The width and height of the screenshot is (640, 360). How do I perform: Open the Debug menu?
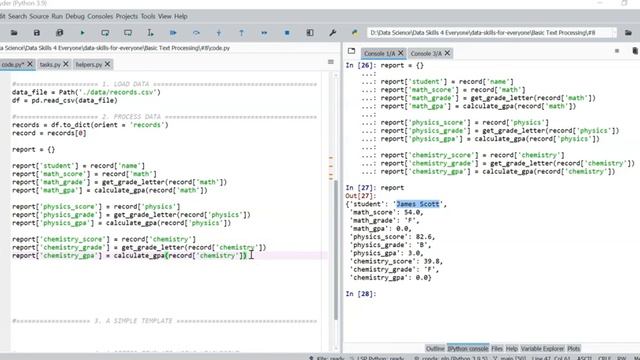click(x=75, y=16)
